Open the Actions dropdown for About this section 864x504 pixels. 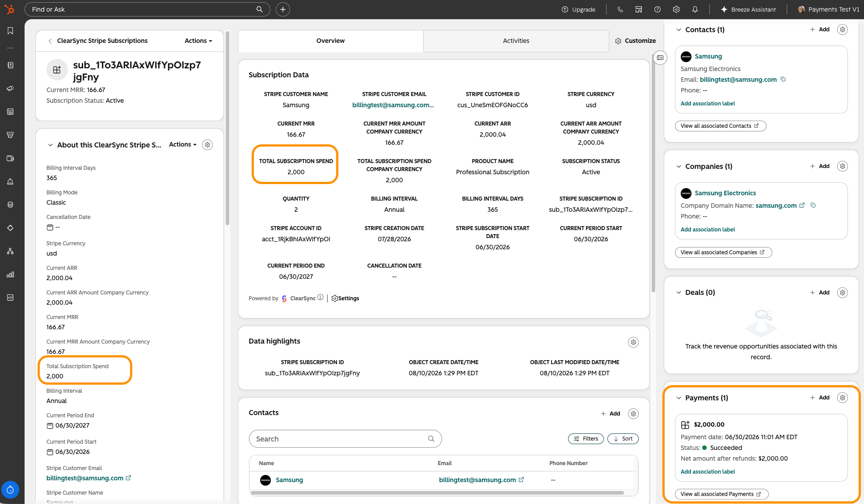pos(183,144)
